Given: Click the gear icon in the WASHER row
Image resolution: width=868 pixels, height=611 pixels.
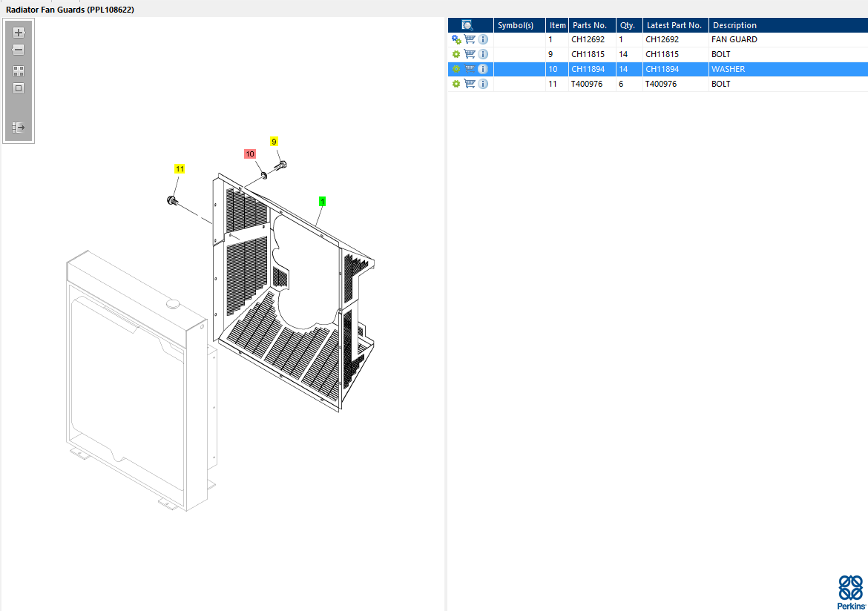Looking at the screenshot, I should (456, 69).
